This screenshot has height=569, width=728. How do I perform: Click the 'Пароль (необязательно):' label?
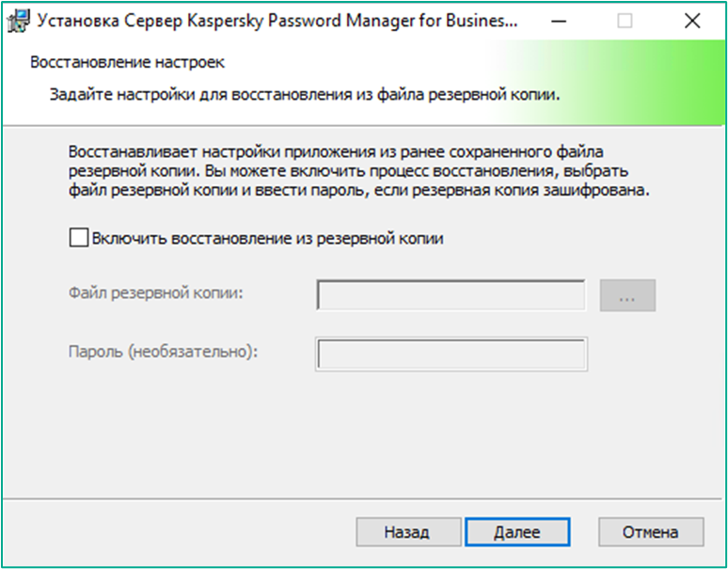click(x=163, y=352)
